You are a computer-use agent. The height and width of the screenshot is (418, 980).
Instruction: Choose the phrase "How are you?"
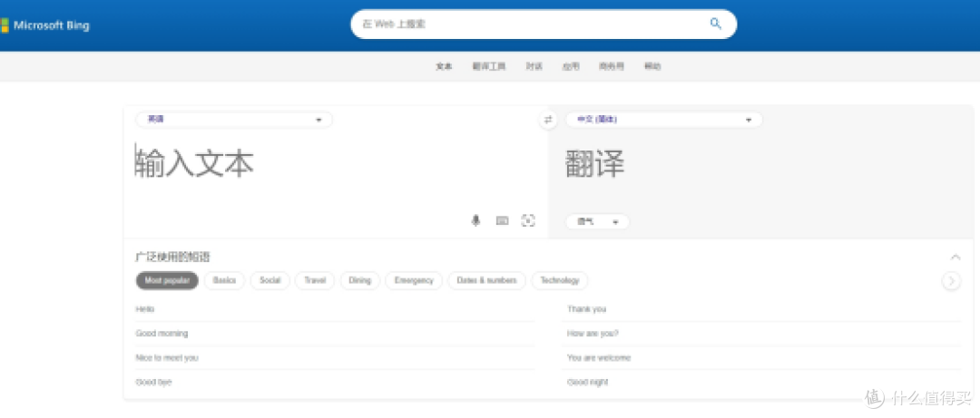pyautogui.click(x=593, y=334)
